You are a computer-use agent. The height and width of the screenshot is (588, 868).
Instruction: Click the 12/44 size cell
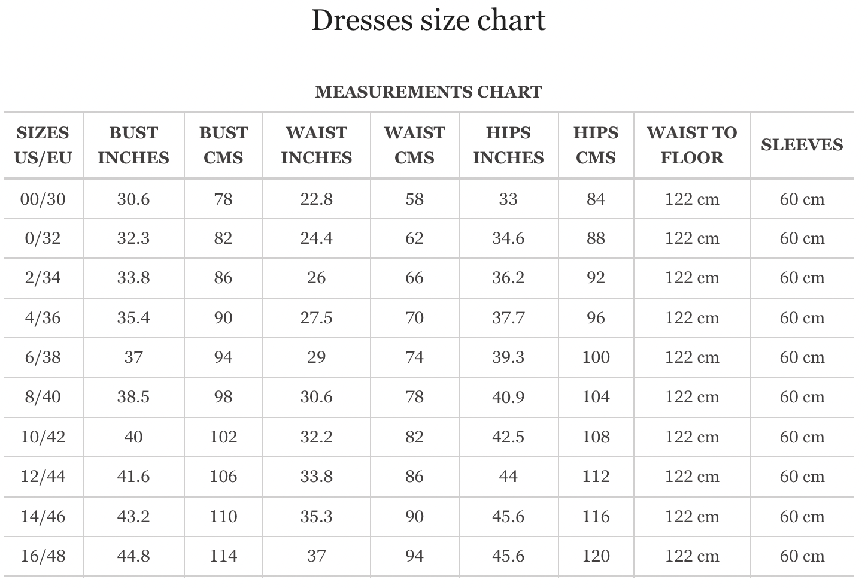point(43,477)
